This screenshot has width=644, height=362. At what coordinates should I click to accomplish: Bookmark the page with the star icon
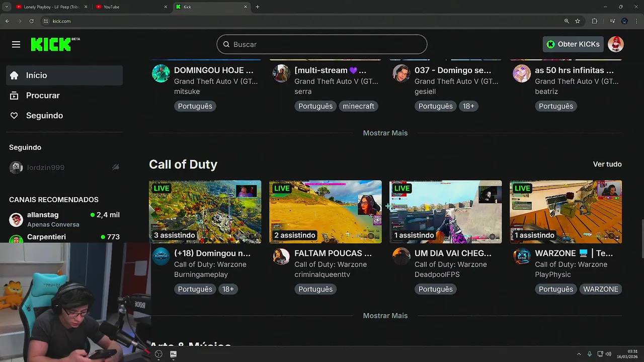(578, 21)
